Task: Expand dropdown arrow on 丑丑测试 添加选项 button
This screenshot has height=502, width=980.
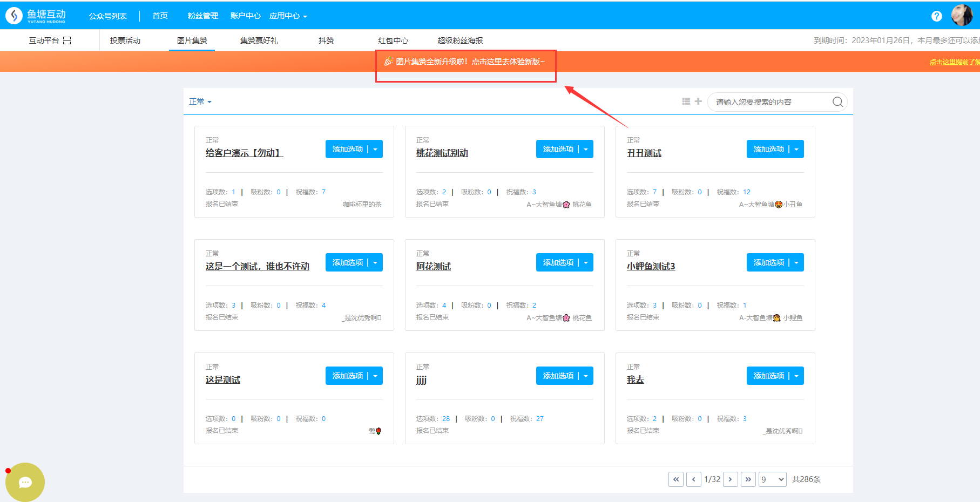Action: click(796, 150)
